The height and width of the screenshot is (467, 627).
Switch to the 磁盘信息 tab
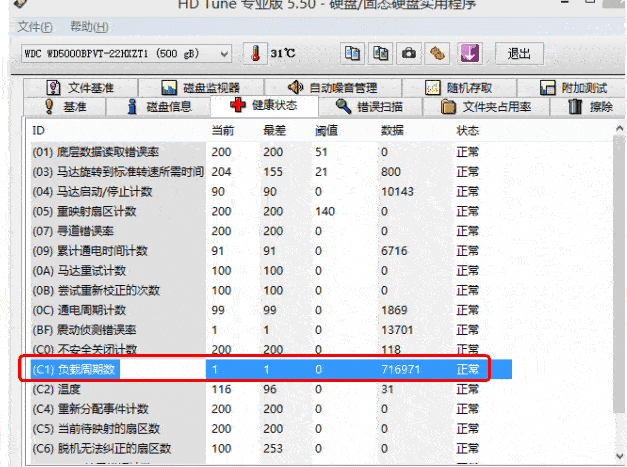point(158,107)
